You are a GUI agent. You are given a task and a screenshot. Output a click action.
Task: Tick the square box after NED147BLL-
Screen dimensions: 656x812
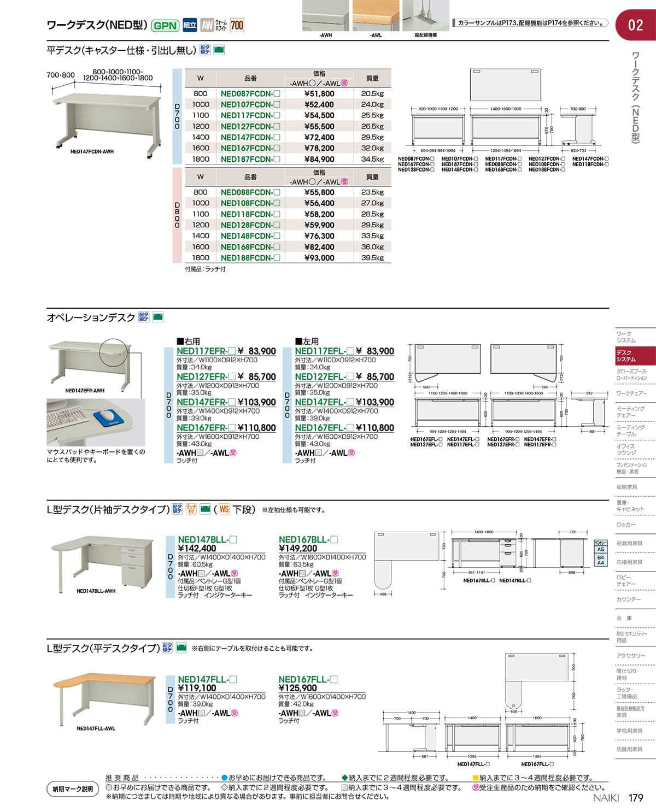(233, 539)
